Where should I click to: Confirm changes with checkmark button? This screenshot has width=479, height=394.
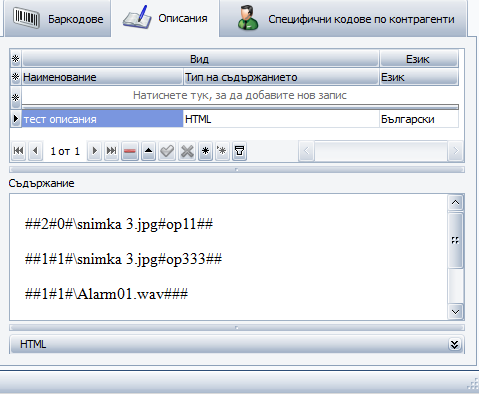[x=167, y=151]
